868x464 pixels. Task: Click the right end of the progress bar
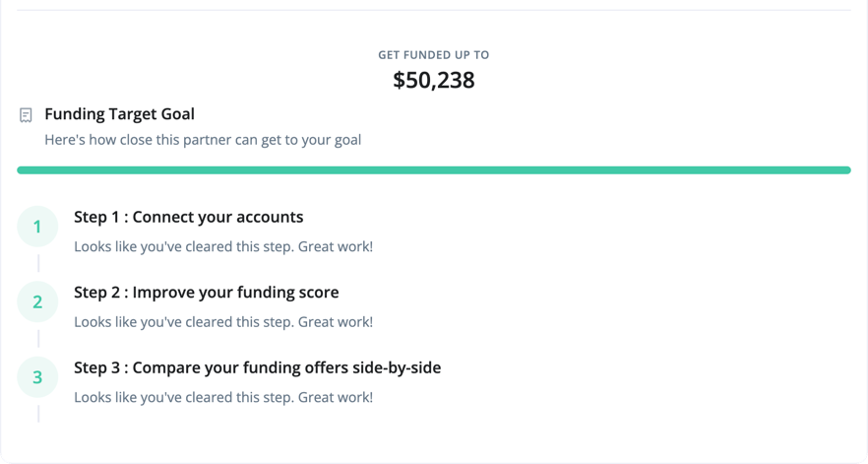846,170
